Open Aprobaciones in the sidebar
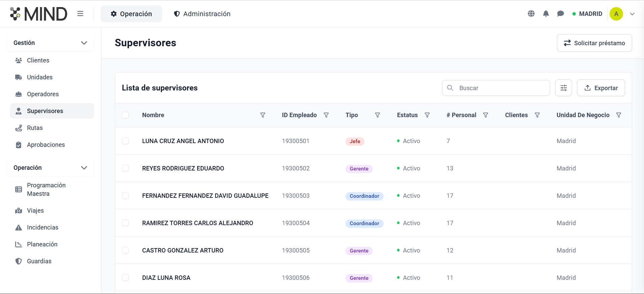Image resolution: width=644 pixels, height=294 pixels. pyautogui.click(x=52, y=145)
